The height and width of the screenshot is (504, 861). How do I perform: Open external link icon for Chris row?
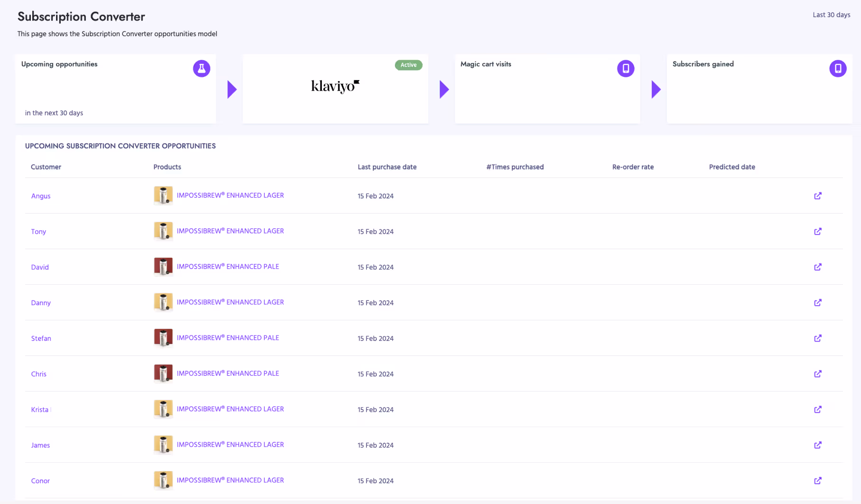click(x=818, y=373)
